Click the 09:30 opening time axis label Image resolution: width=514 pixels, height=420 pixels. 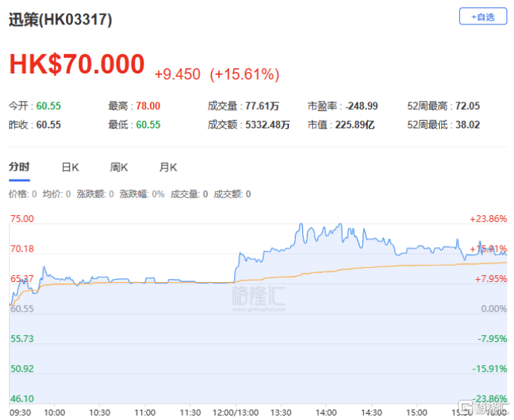click(20, 412)
